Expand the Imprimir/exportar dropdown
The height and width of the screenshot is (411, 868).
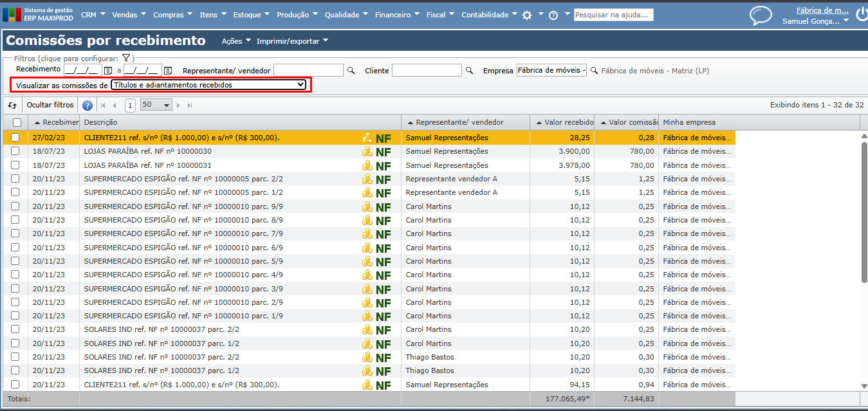[292, 41]
